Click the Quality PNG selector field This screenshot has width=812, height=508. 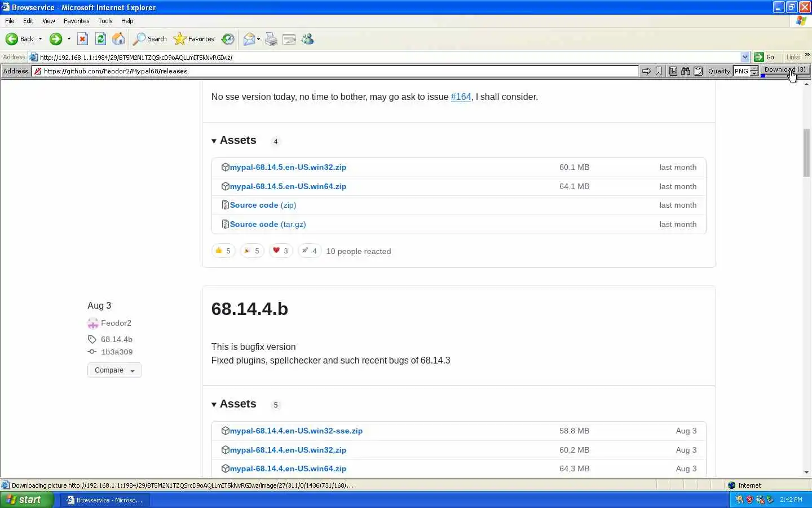741,71
